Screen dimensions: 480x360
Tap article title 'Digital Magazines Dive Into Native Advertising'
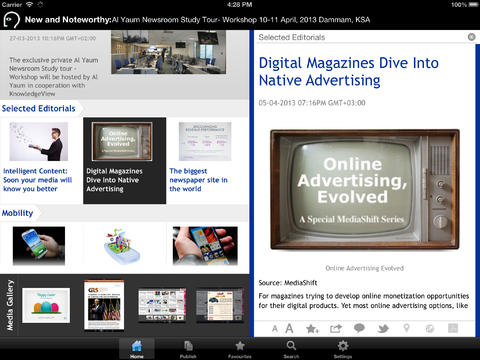pyautogui.click(x=349, y=72)
